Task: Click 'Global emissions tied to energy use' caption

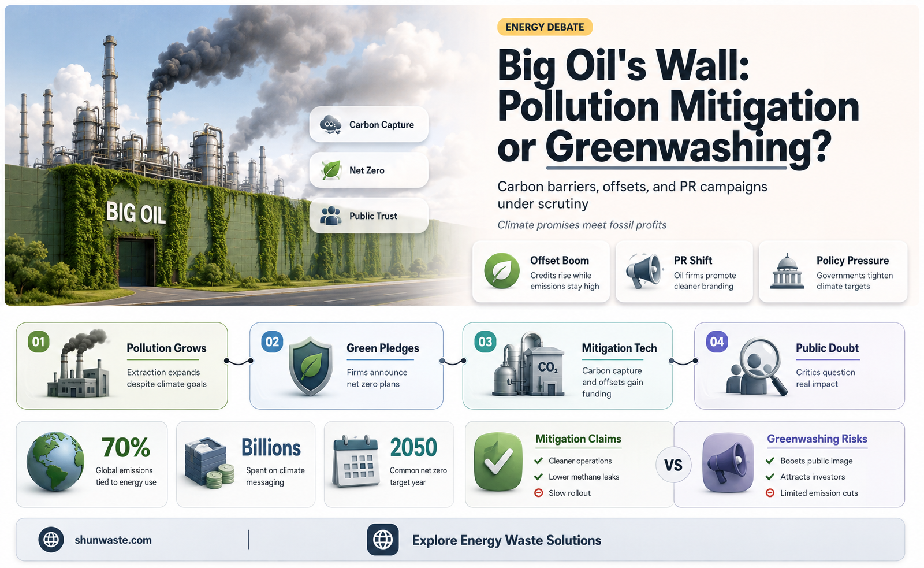Action: [126, 476]
